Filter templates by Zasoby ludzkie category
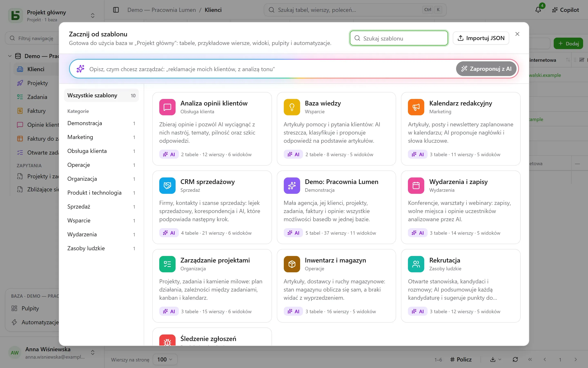This screenshot has width=588, height=368. pyautogui.click(x=101, y=248)
